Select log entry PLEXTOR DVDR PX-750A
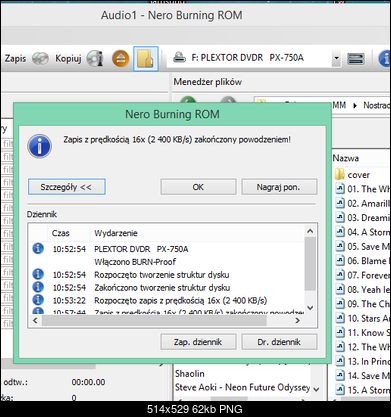 (141, 249)
